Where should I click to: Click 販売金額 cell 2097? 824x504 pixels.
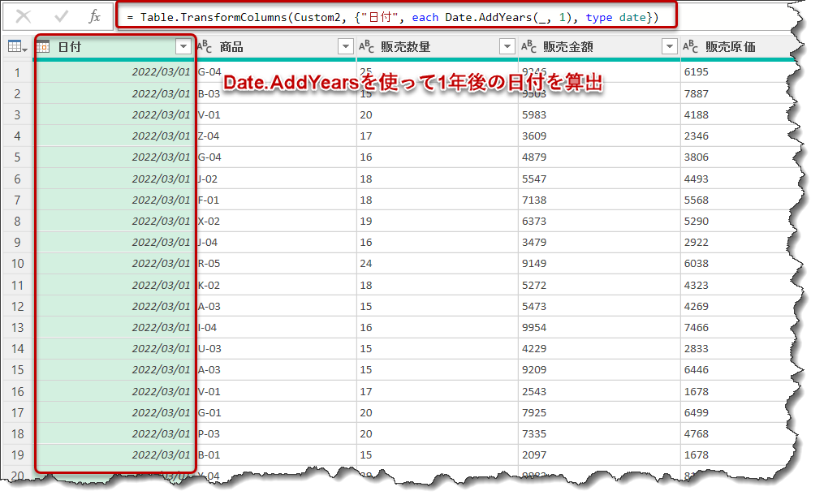600,455
